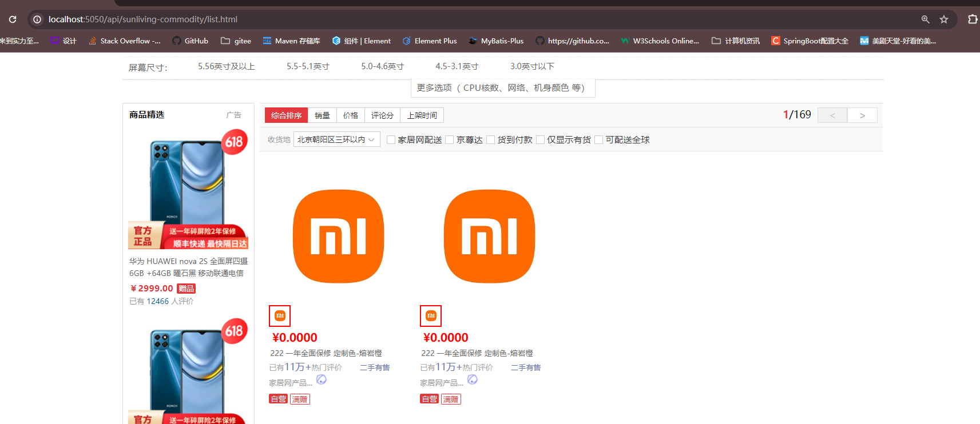Open the browser extensions puzzle icon
Image resolution: width=980 pixels, height=424 pixels.
(x=973, y=19)
